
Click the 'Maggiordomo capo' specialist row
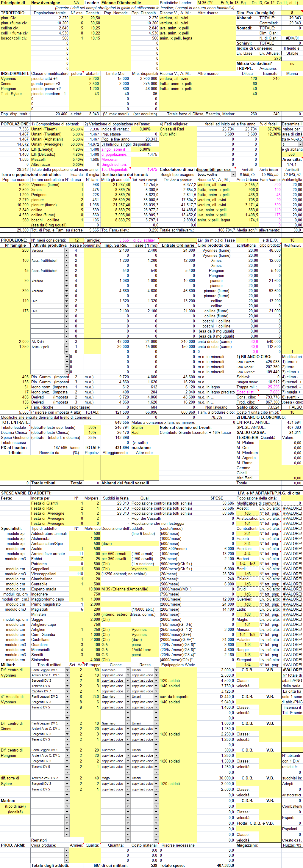pos(50,599)
